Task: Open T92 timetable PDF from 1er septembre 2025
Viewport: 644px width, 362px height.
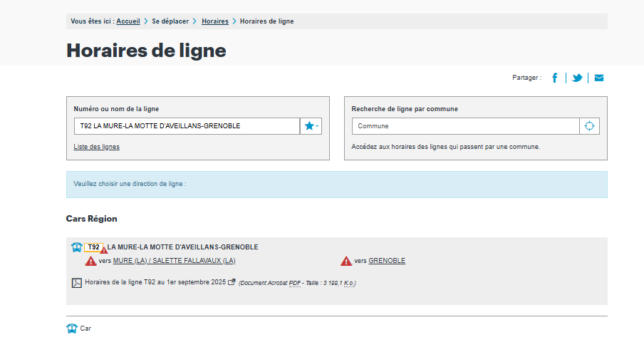Action: [x=155, y=282]
